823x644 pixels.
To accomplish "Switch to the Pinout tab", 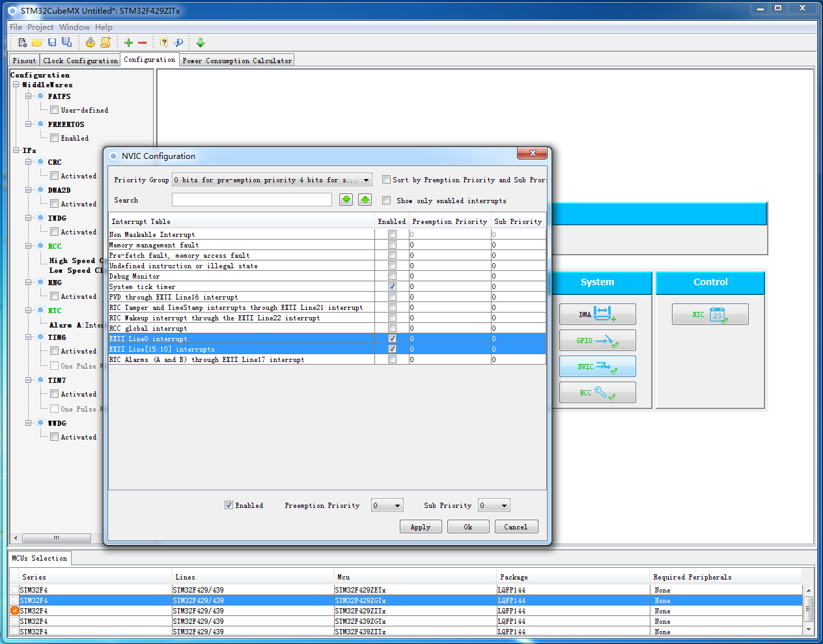I will tap(25, 61).
